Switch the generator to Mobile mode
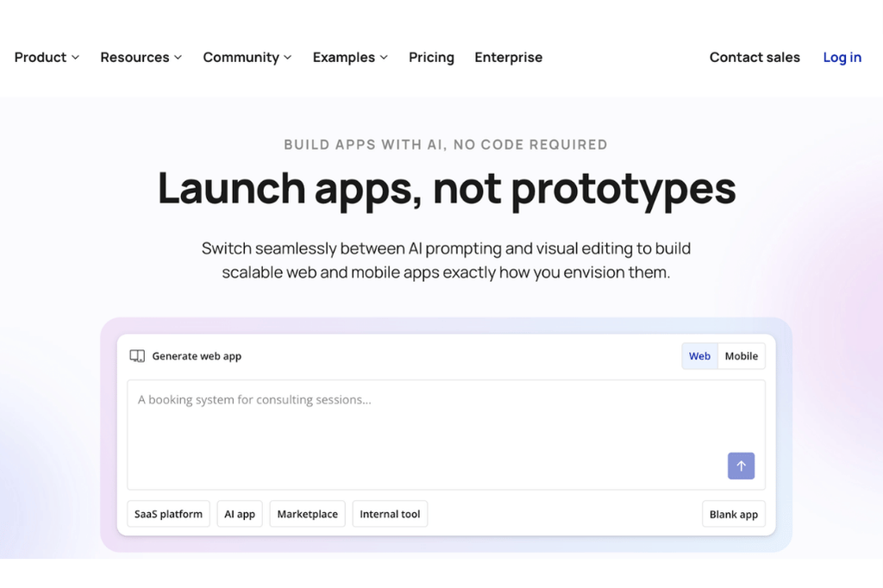Screen dimensions: 883x588 (741, 356)
